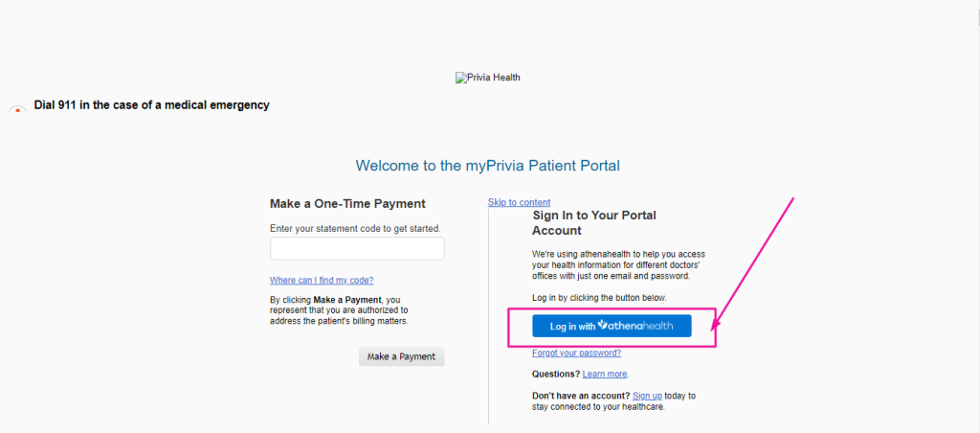Click the Make a Payment button
Image resolution: width=980 pixels, height=433 pixels.
tap(401, 356)
